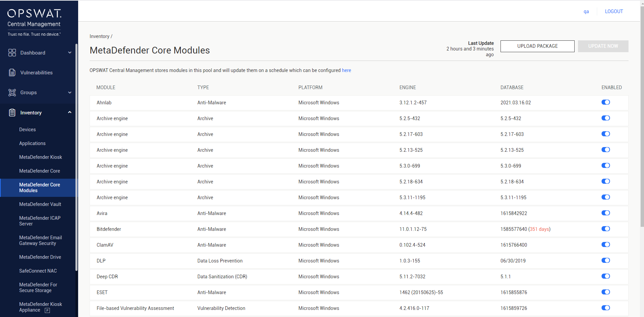The width and height of the screenshot is (644, 317).
Task: Click the LOGOUT link
Action: tap(614, 11)
